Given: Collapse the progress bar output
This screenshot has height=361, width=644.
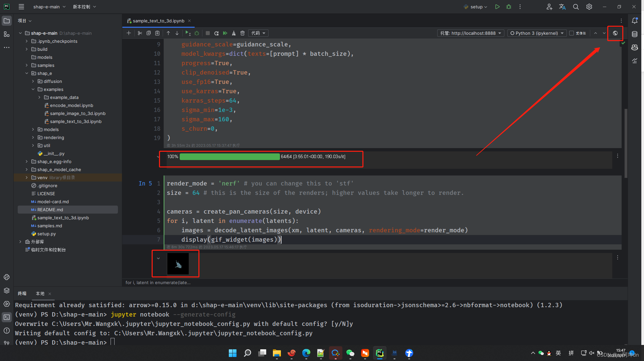Looking at the screenshot, I should tap(158, 156).
